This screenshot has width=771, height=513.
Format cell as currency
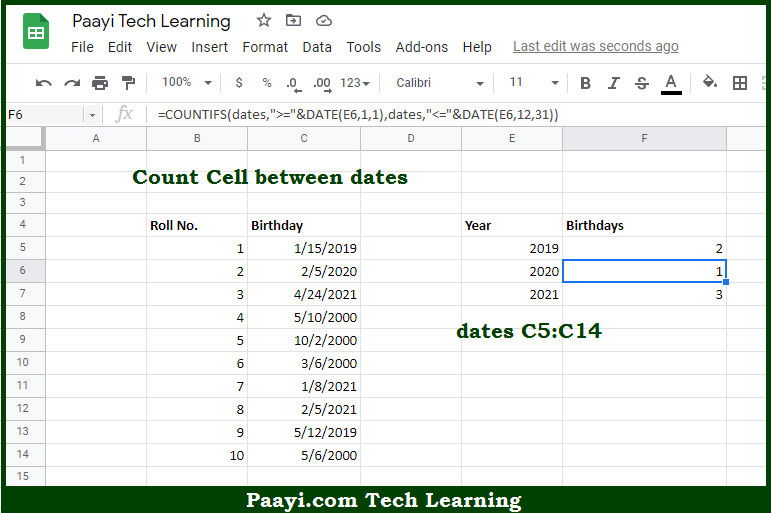239,83
